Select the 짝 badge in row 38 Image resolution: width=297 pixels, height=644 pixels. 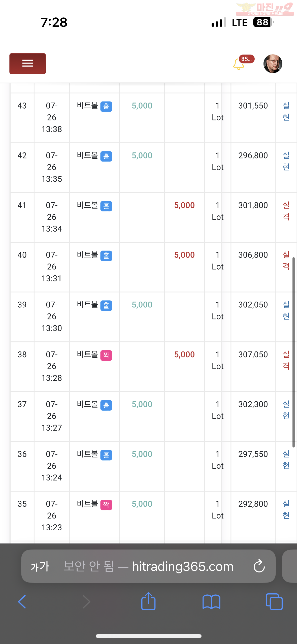click(x=106, y=356)
